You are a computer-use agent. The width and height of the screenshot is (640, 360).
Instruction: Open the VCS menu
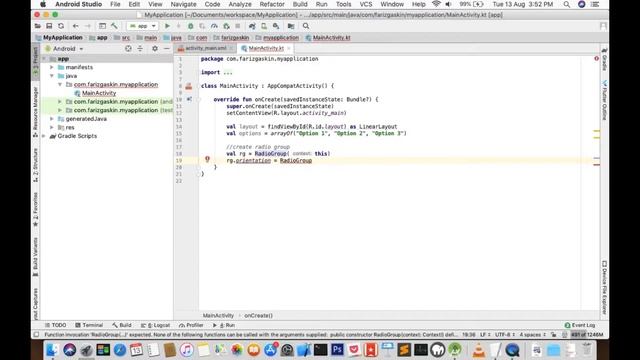[366, 4]
